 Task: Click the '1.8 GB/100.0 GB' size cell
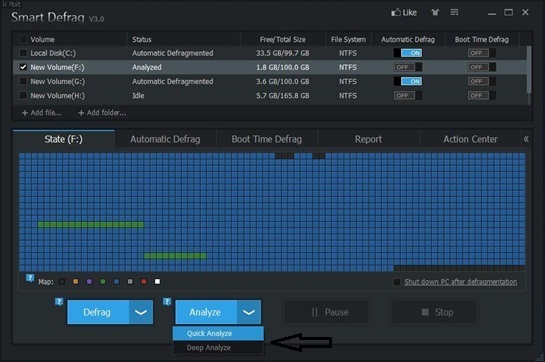[x=283, y=67]
